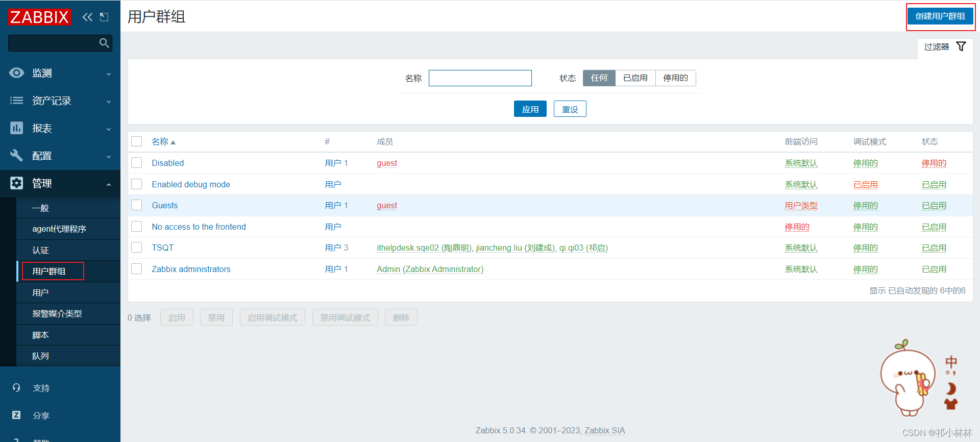Image resolution: width=980 pixels, height=442 pixels.
Task: Click the 管理 gear icon
Action: click(x=16, y=183)
